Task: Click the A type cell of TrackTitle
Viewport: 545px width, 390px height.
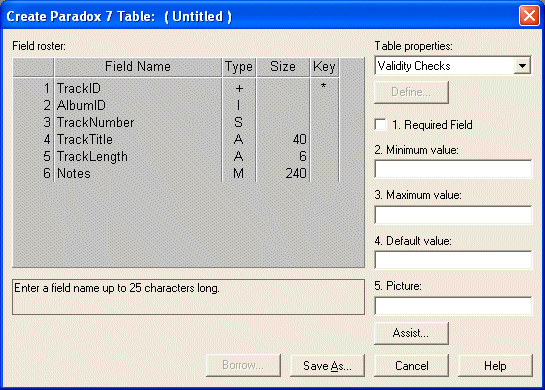Action: [239, 139]
